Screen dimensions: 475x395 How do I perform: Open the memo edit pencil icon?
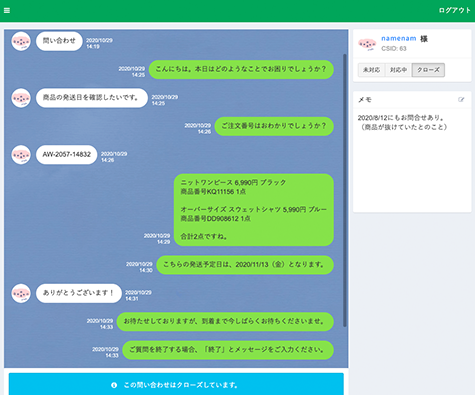pos(461,99)
